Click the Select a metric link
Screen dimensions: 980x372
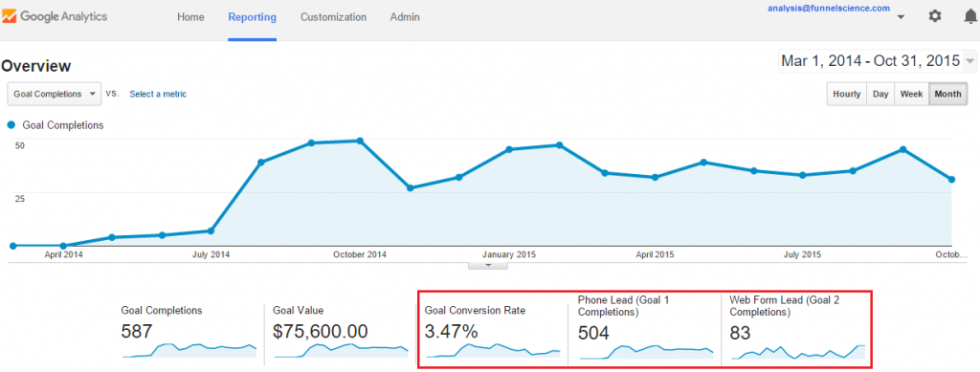(158, 95)
